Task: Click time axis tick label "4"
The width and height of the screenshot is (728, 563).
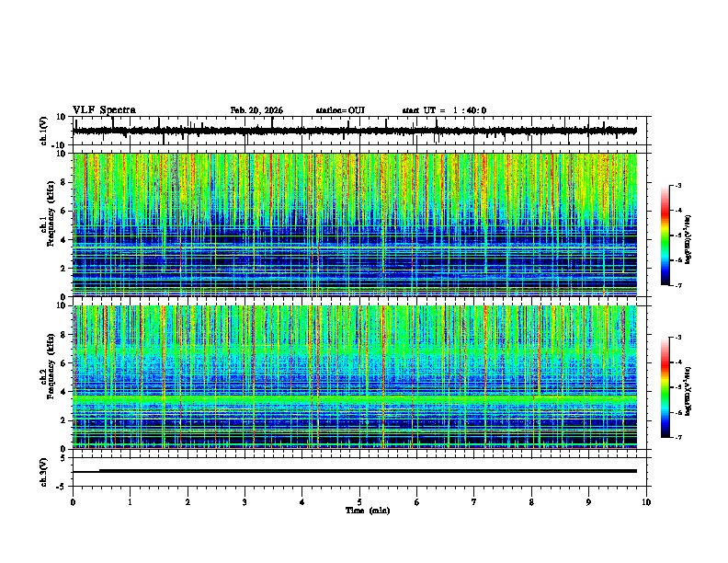Action: point(302,502)
